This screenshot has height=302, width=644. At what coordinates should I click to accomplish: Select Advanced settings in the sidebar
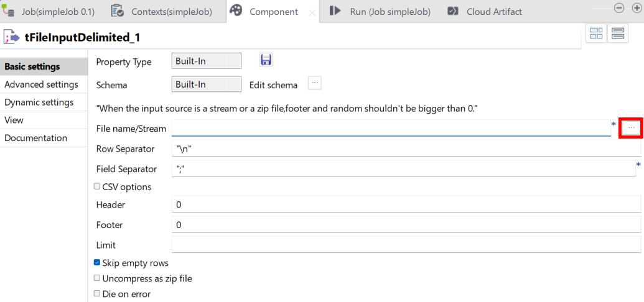coord(41,85)
